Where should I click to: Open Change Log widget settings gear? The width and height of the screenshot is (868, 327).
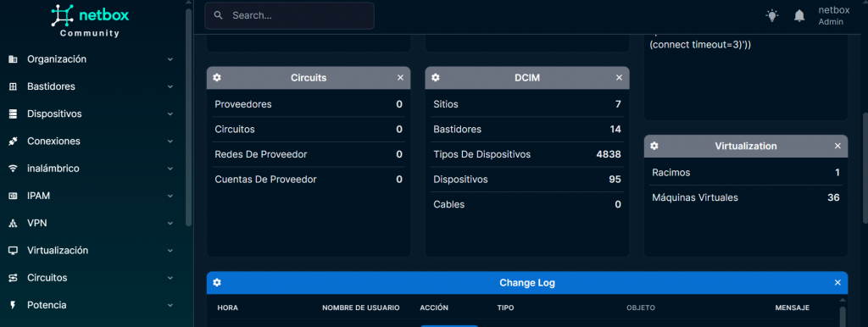[x=217, y=283]
